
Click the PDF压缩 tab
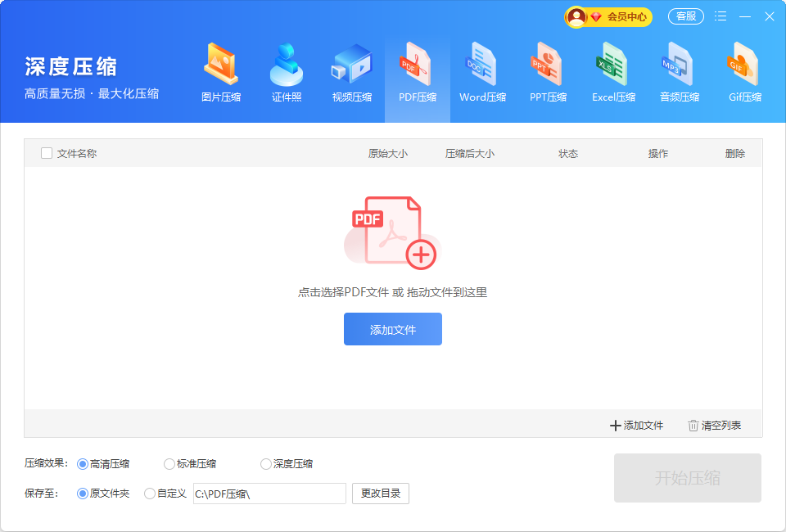click(x=418, y=78)
